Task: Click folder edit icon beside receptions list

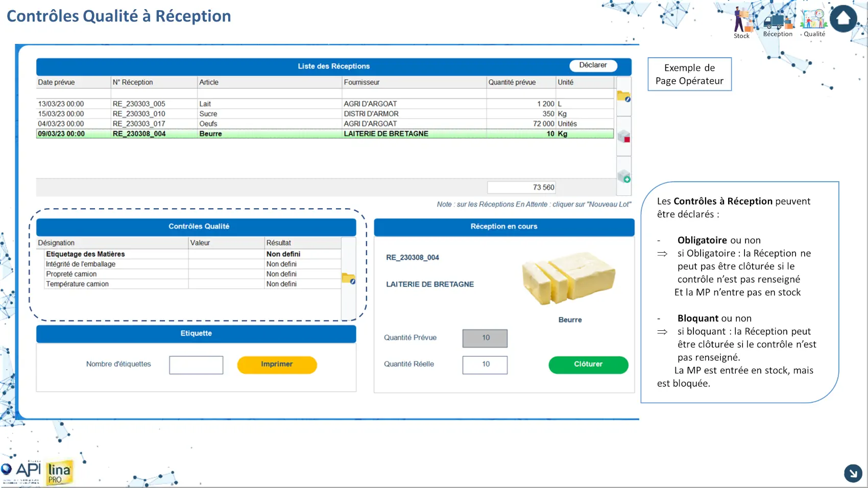Action: pyautogui.click(x=623, y=96)
